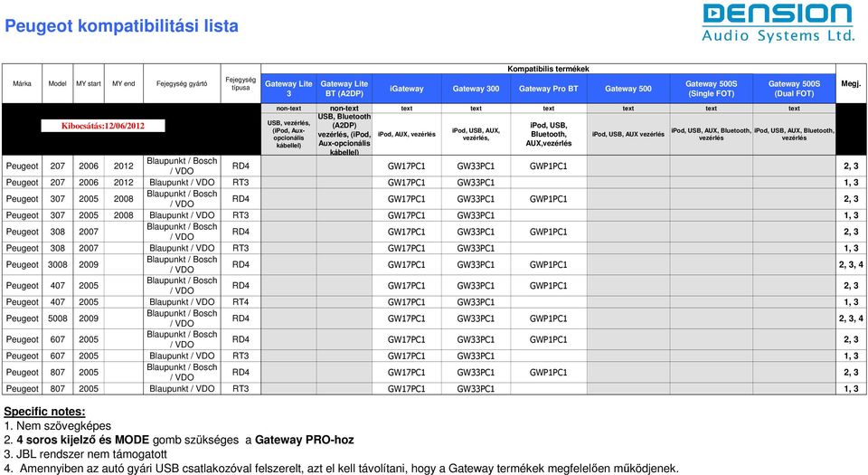Click the 'Márka' column header
The image size is (868, 475).
pos(22,83)
